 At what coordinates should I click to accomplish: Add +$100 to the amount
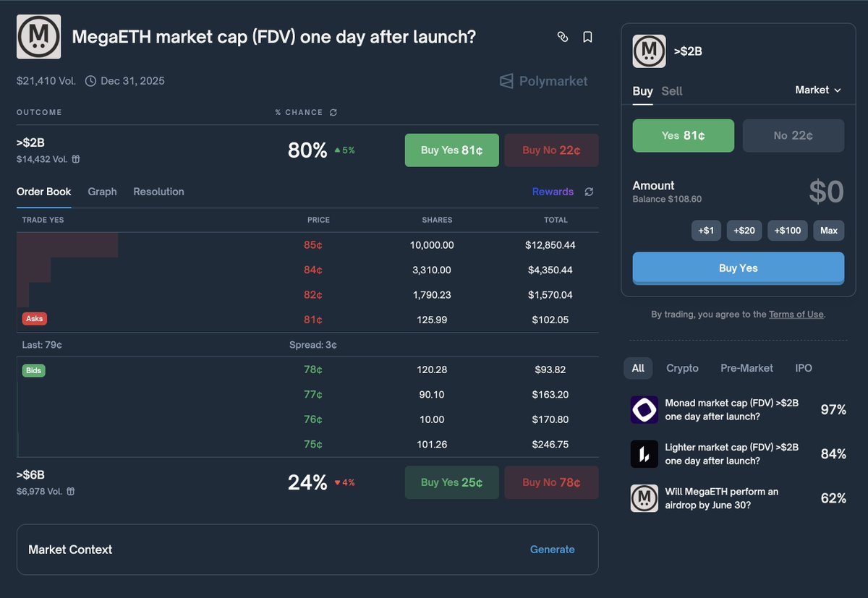[x=788, y=231]
